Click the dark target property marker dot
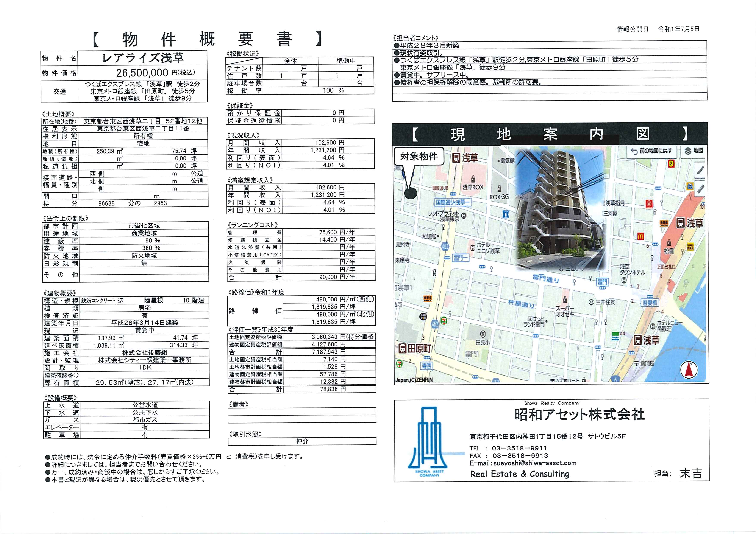 pyautogui.click(x=411, y=193)
